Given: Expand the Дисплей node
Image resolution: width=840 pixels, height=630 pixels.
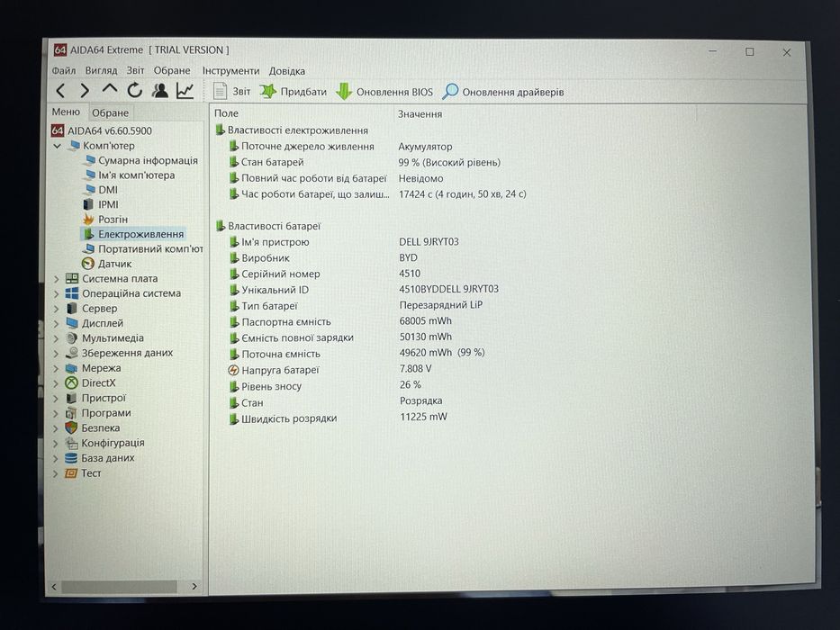Looking at the screenshot, I should [56, 324].
